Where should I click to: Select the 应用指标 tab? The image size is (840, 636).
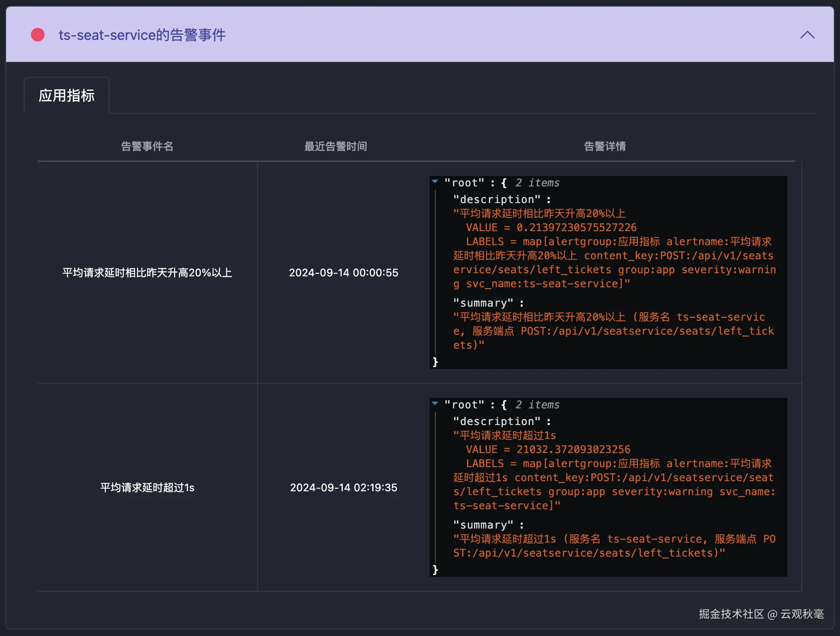tap(67, 96)
